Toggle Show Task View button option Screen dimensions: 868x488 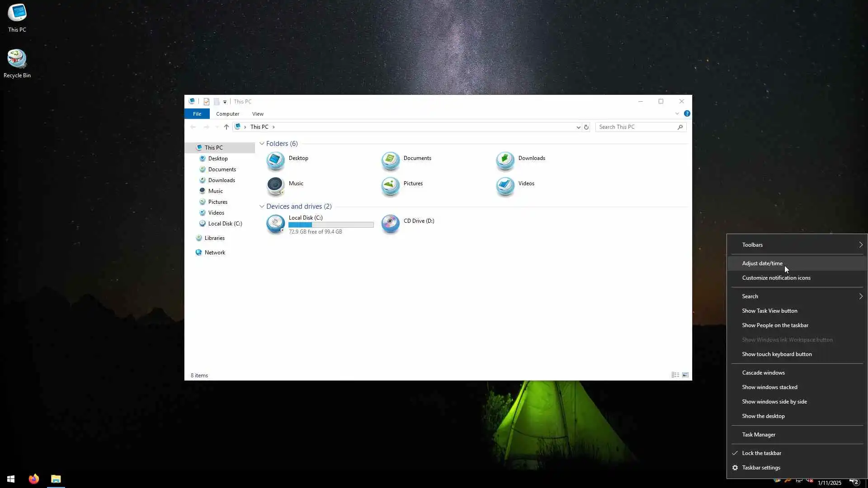click(x=769, y=311)
